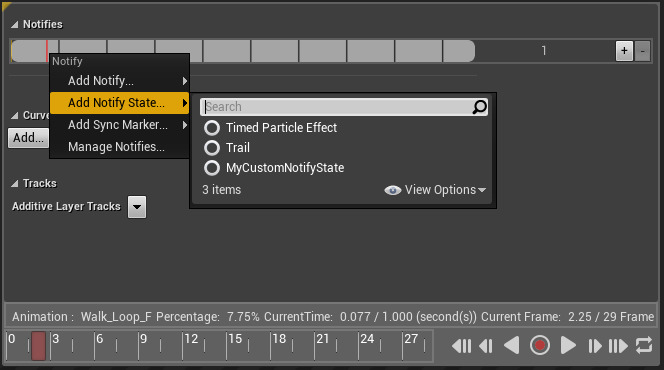Add a notify track with the plus button
The height and width of the screenshot is (370, 664).
tap(624, 51)
